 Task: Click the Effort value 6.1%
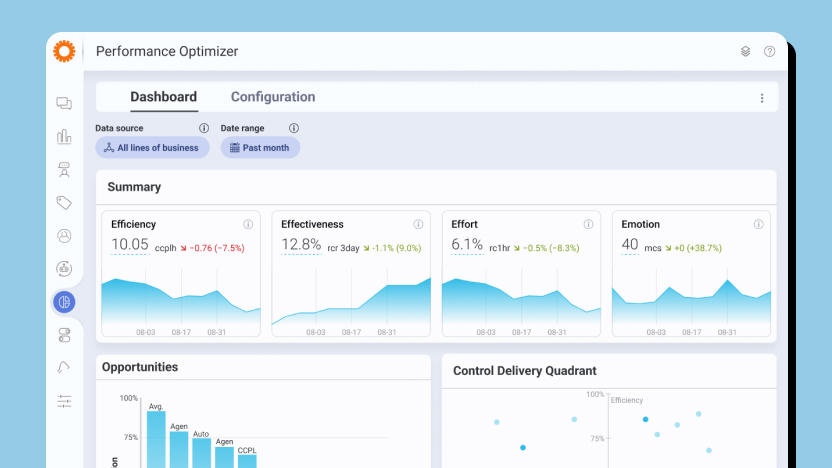pyautogui.click(x=467, y=245)
